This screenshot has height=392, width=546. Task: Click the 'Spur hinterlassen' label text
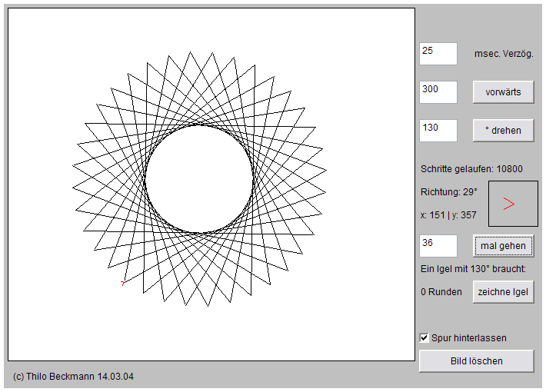[468, 337]
